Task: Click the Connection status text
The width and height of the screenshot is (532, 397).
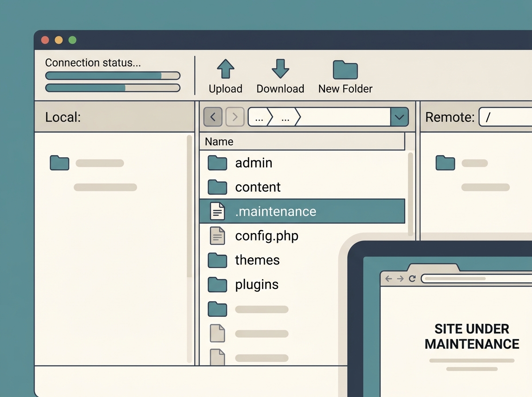Action: click(93, 63)
